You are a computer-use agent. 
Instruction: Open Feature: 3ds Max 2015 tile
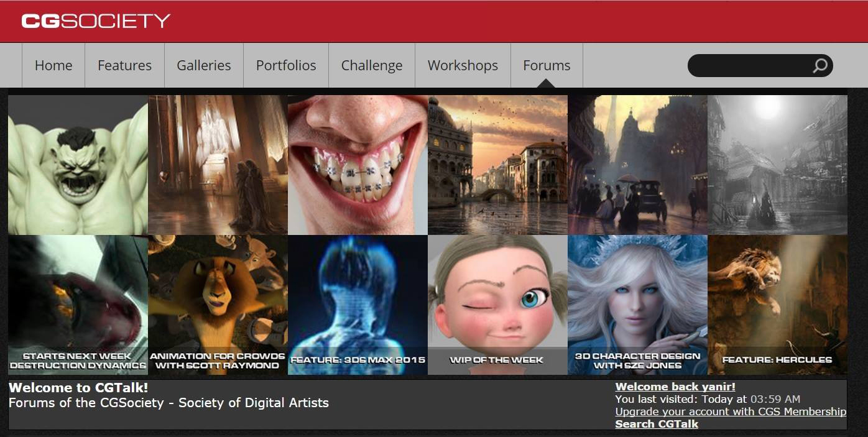tap(358, 305)
